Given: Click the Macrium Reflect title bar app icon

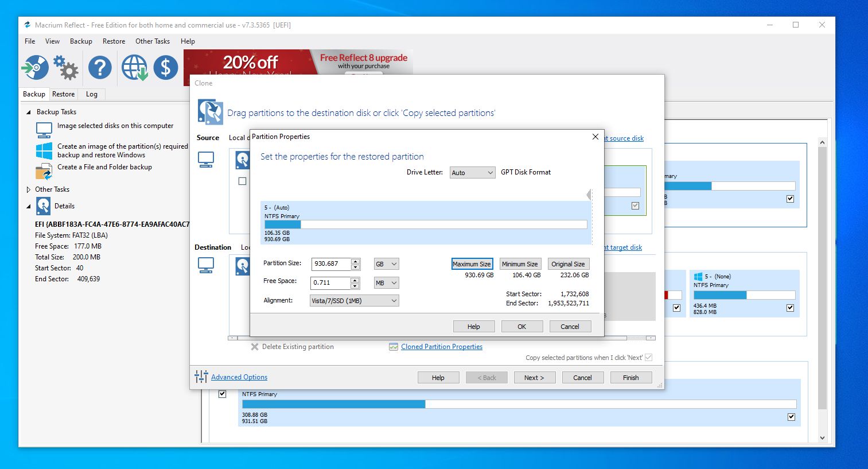Looking at the screenshot, I should click(27, 25).
